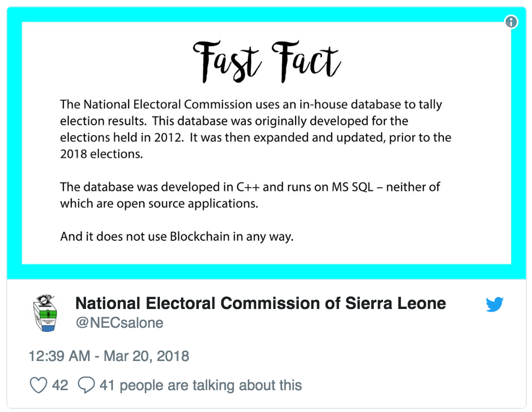Click the @NECsalone handle
The image size is (532, 412).
(x=119, y=323)
